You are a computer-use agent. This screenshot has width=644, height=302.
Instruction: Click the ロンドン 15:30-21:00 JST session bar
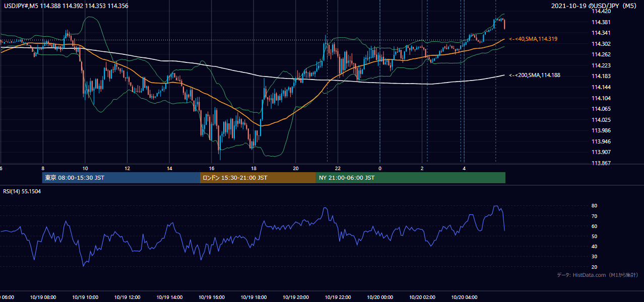pyautogui.click(x=258, y=178)
